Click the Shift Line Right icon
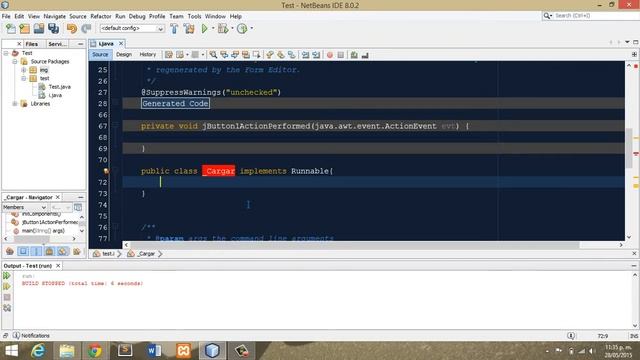Image resolution: width=640 pixels, height=360 pixels. [x=316, y=55]
